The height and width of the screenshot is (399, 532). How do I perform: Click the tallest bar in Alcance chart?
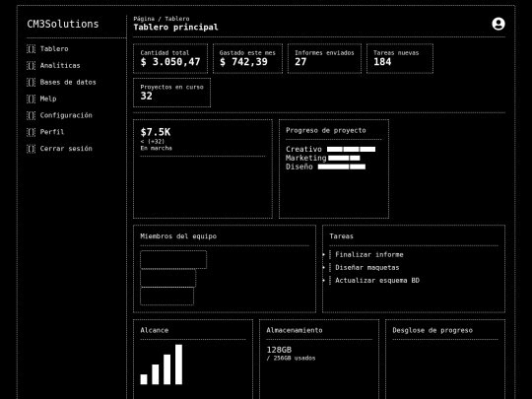[178, 365]
